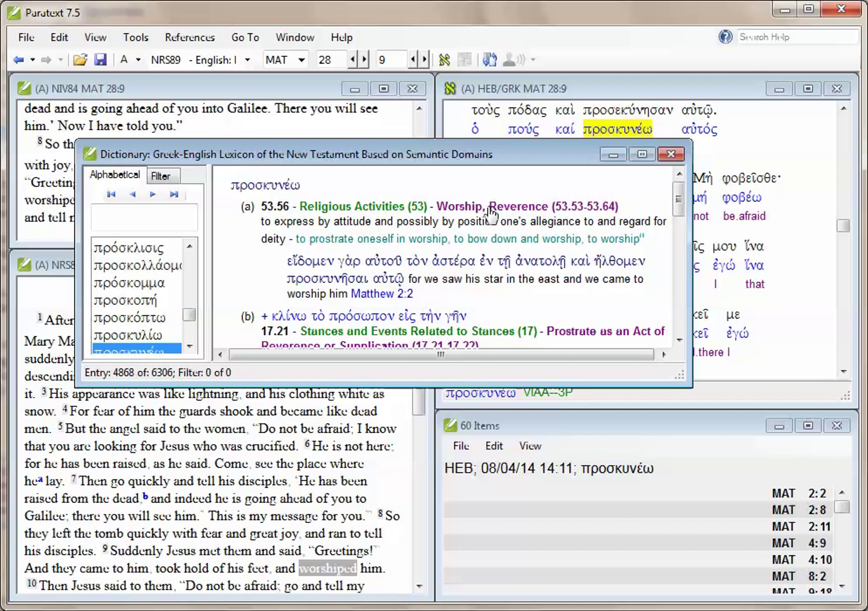
Task: Click the Open project folder icon
Action: (80, 60)
